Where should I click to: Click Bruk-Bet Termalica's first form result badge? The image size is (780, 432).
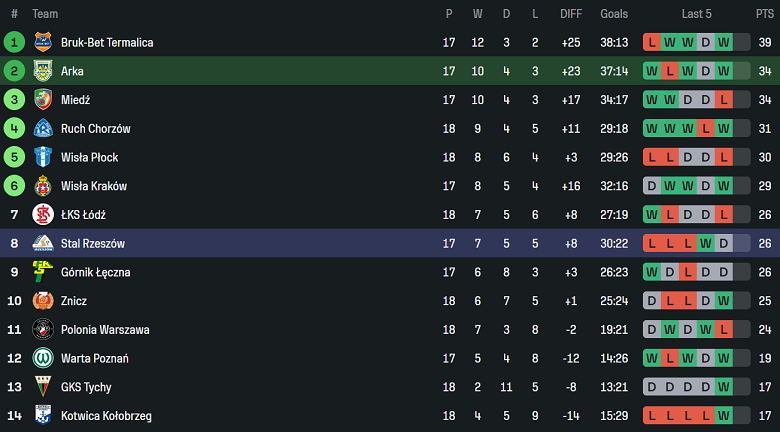(x=652, y=43)
